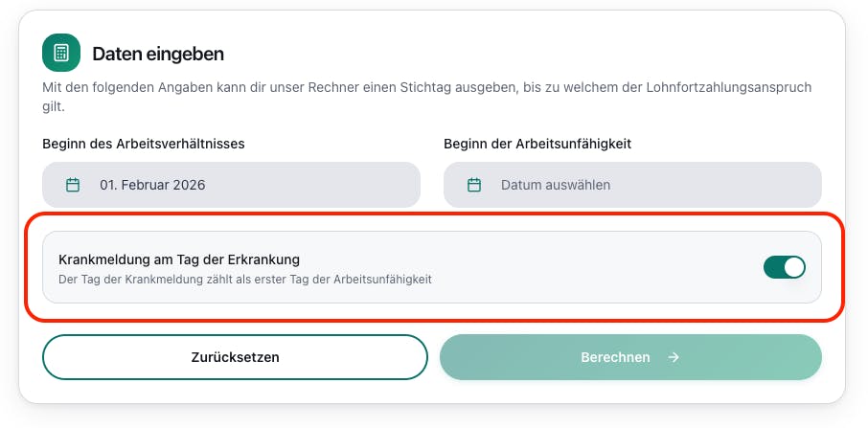Image resolution: width=868 pixels, height=428 pixels.
Task: Click calendar icon beside Datum auswählen
Action: point(473,185)
